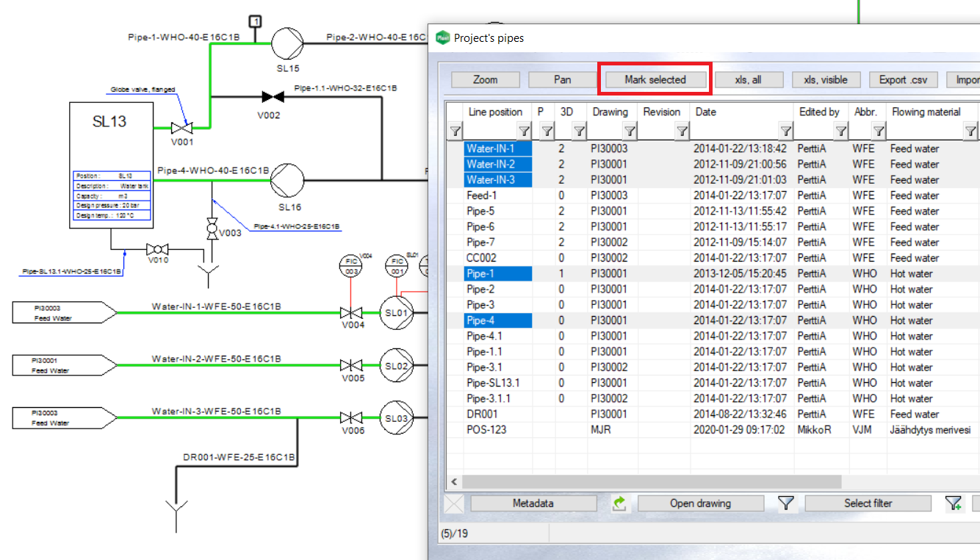Click the Export .csv button
The height and width of the screenshot is (560, 980).
pos(903,79)
